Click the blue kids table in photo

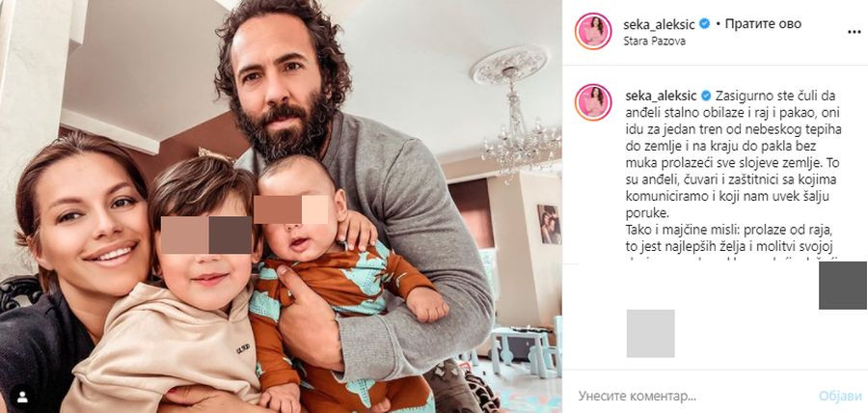(523, 346)
